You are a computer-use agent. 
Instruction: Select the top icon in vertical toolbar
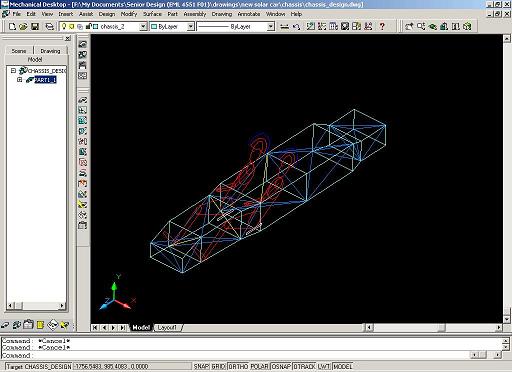(83, 44)
